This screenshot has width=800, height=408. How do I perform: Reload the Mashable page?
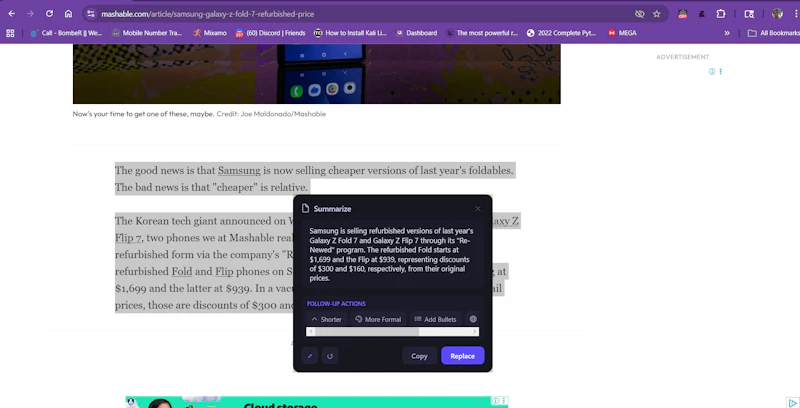[x=49, y=14]
